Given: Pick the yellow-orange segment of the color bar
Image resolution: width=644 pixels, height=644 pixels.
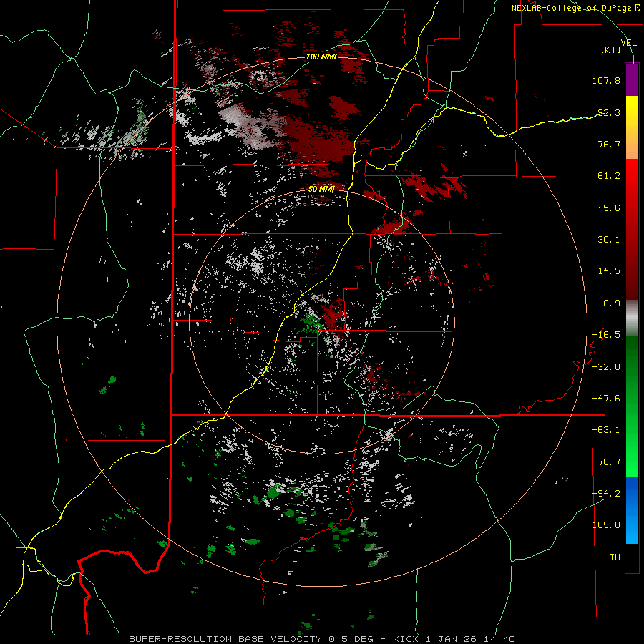Looking at the screenshot, I should tap(632, 127).
